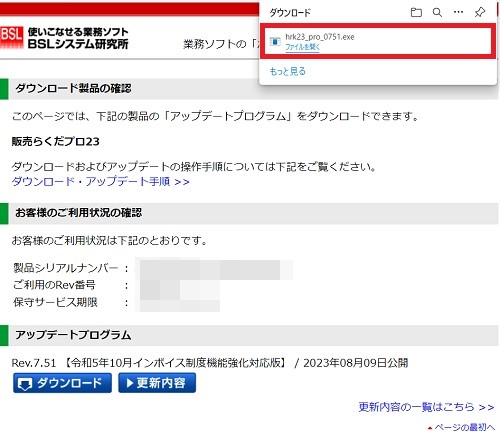The width and height of the screenshot is (500, 440).
Task: Click 保守サービス期限 label
Action: [55, 302]
